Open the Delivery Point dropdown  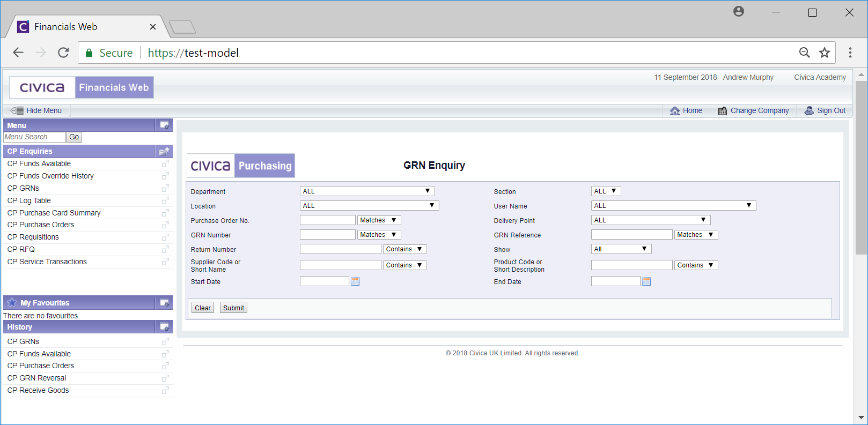tap(651, 220)
